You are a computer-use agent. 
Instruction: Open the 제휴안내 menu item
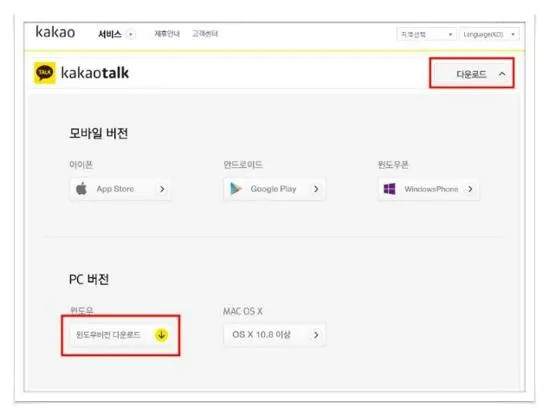(x=167, y=34)
